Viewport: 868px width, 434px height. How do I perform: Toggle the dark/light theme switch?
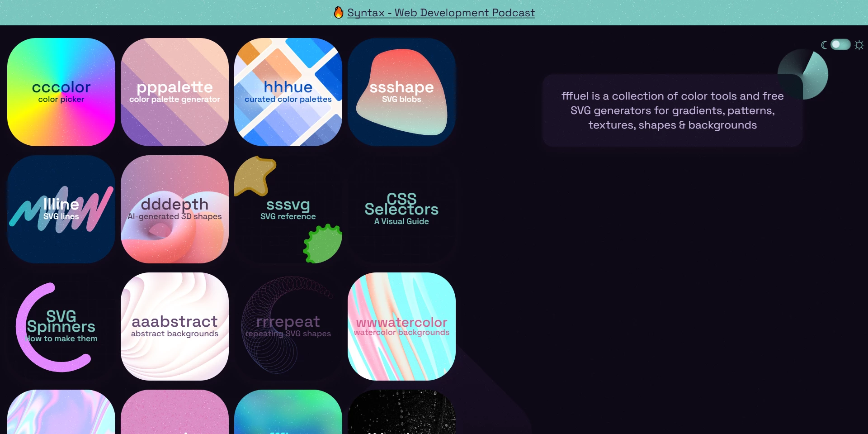(x=840, y=44)
